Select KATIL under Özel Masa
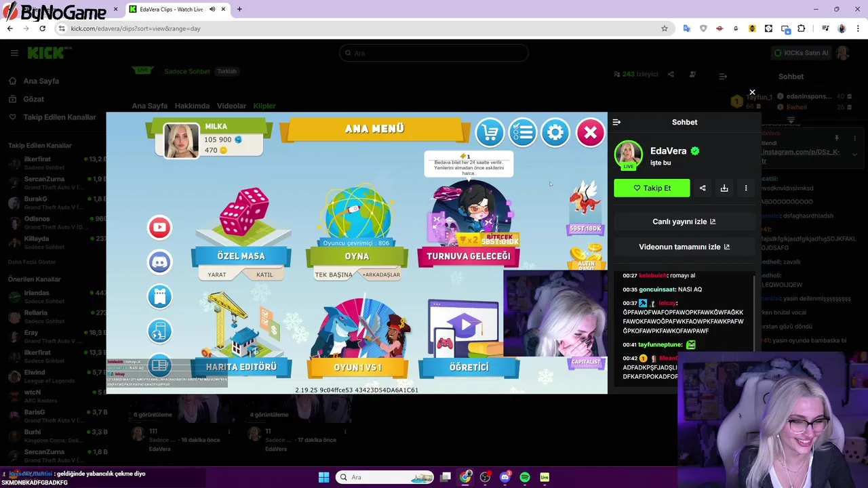Image resolution: width=868 pixels, height=488 pixels. [x=264, y=274]
